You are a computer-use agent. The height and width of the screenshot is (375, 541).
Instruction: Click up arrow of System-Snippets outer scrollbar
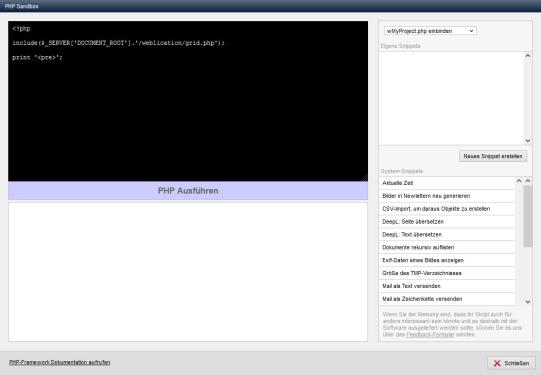pos(528,181)
